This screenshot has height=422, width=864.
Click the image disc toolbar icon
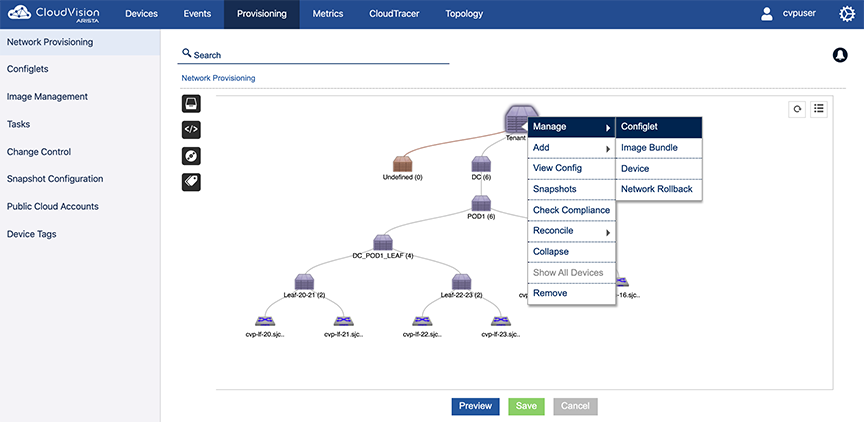click(x=191, y=156)
